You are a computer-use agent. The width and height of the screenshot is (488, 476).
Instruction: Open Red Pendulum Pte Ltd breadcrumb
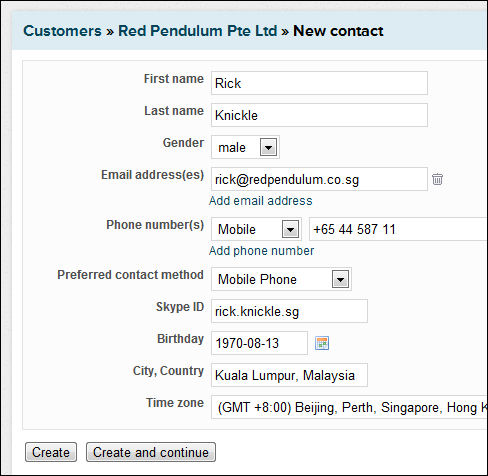tap(198, 31)
